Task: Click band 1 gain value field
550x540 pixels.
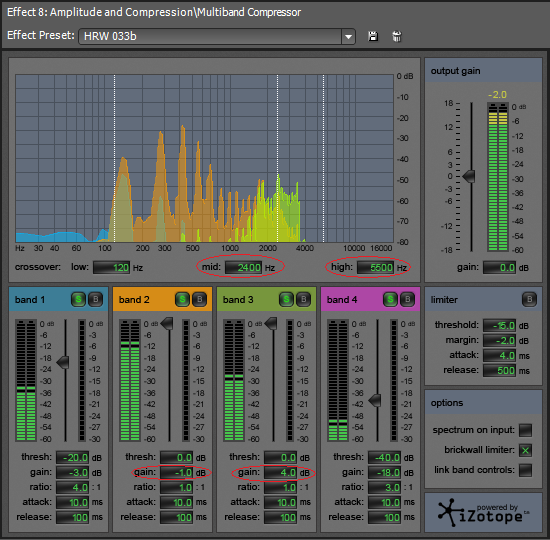Action: [x=72, y=473]
